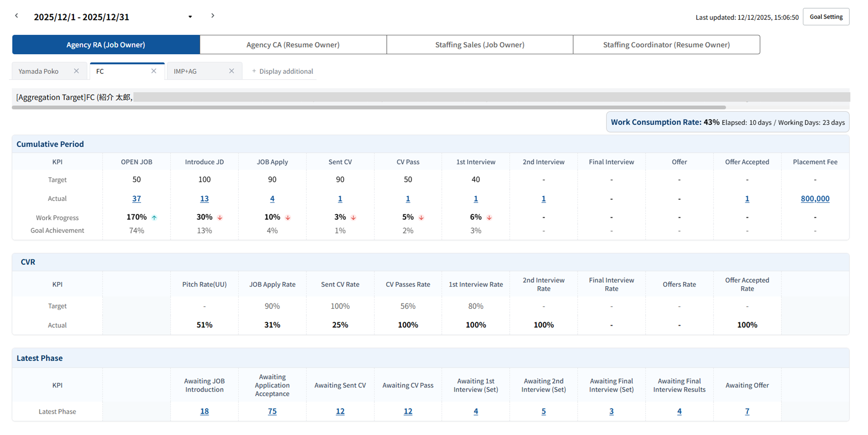Click the Goal Setting button
Viewport: 868px width, 435px height.
(825, 17)
